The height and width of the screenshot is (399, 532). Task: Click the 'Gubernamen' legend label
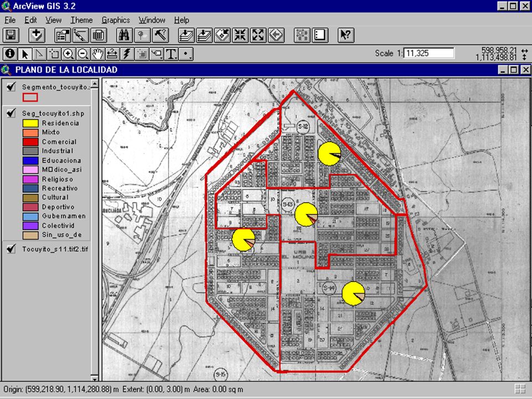(x=64, y=216)
